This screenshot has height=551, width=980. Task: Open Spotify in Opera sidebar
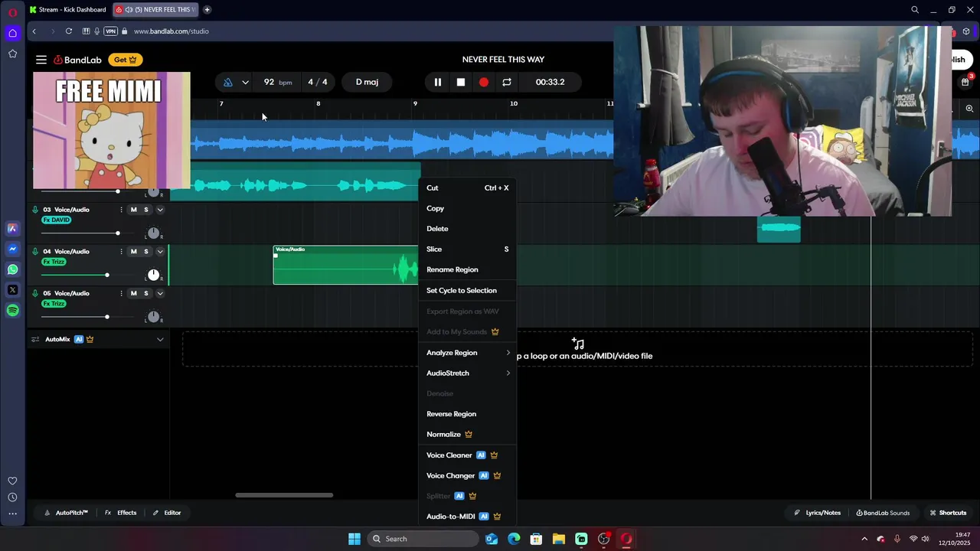click(12, 311)
